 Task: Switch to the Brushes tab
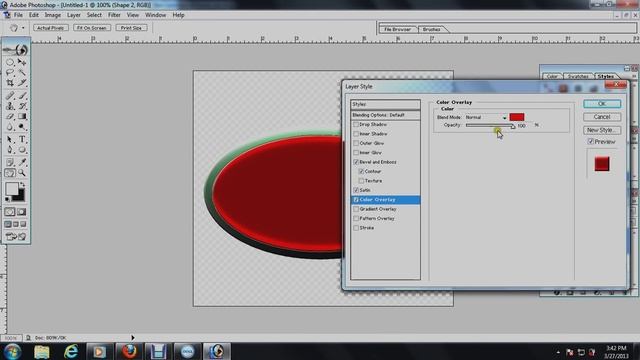click(431, 29)
